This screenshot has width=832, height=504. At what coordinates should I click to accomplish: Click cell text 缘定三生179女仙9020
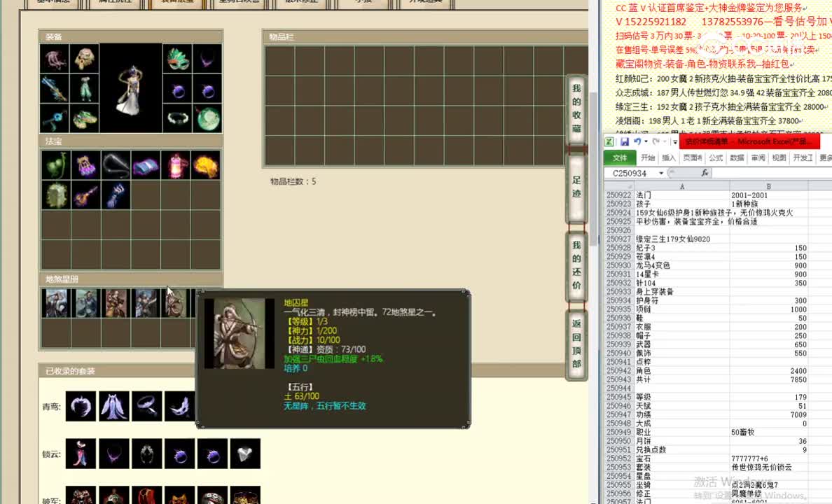click(x=673, y=239)
